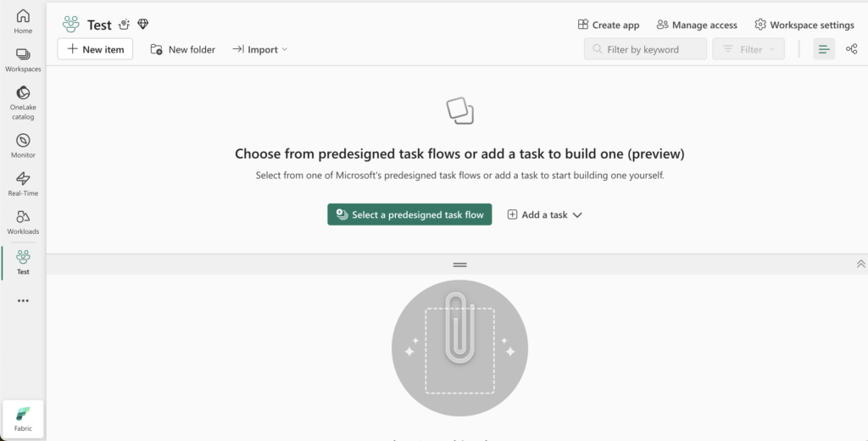The image size is (868, 441).
Task: Select the Test workspace in the sidebar
Action: (x=23, y=263)
